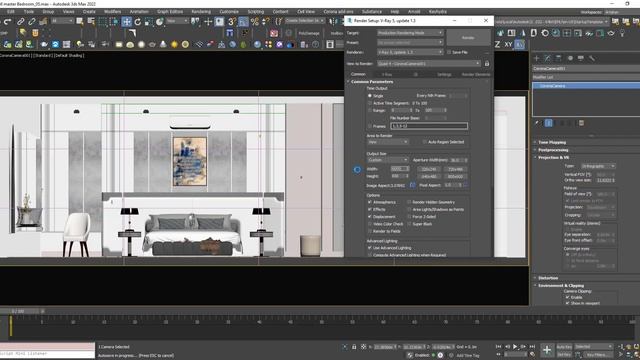640x360 pixels.
Task: Select the Active Time Segment radio
Action: click(x=370, y=103)
